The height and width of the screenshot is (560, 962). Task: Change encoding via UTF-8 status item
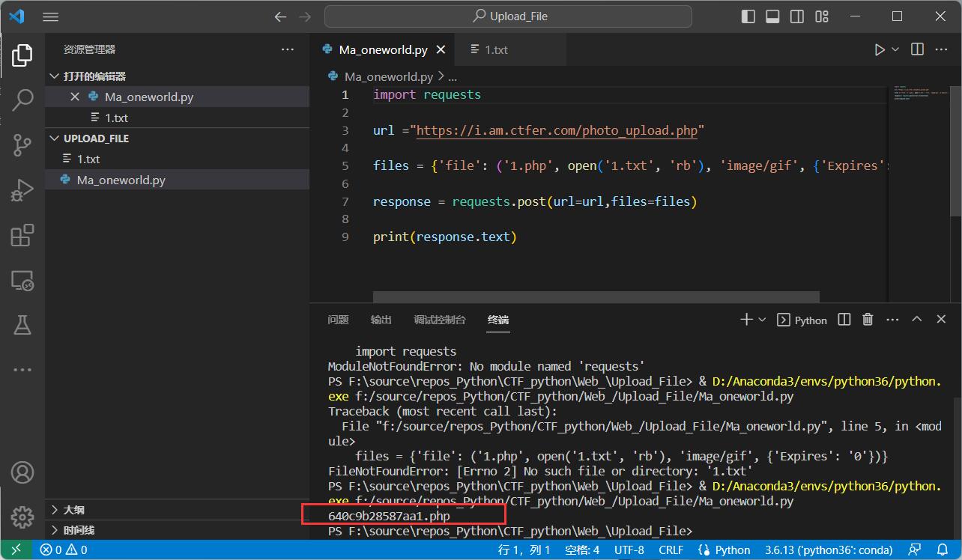point(629,550)
